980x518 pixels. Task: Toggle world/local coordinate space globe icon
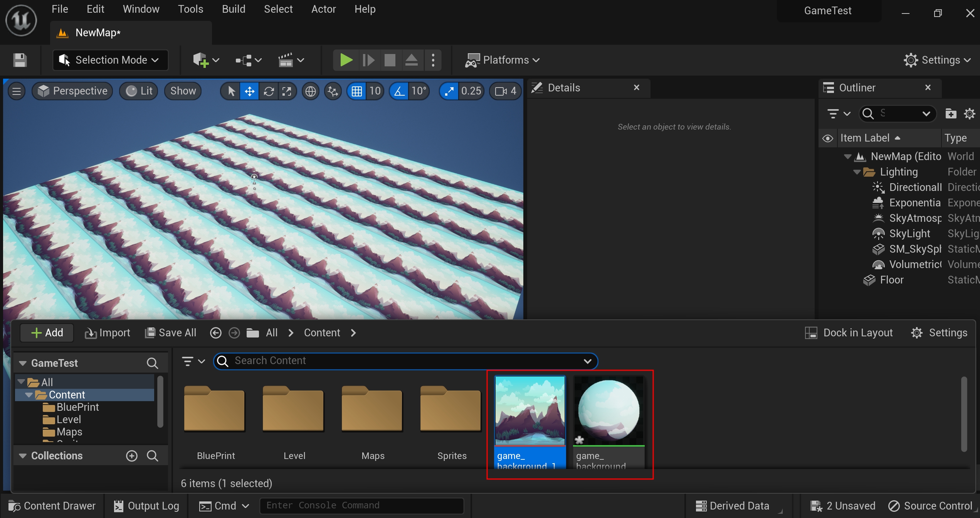[311, 91]
